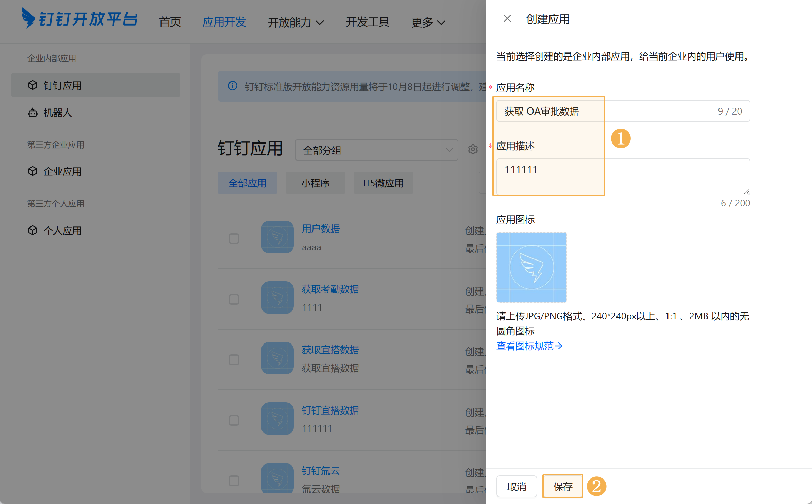Click the 保存 button
This screenshot has width=812, height=504.
coord(563,487)
